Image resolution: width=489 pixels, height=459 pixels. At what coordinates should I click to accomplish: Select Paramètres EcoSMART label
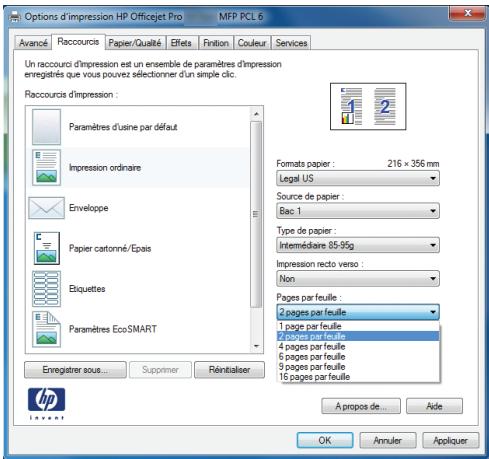113,329
